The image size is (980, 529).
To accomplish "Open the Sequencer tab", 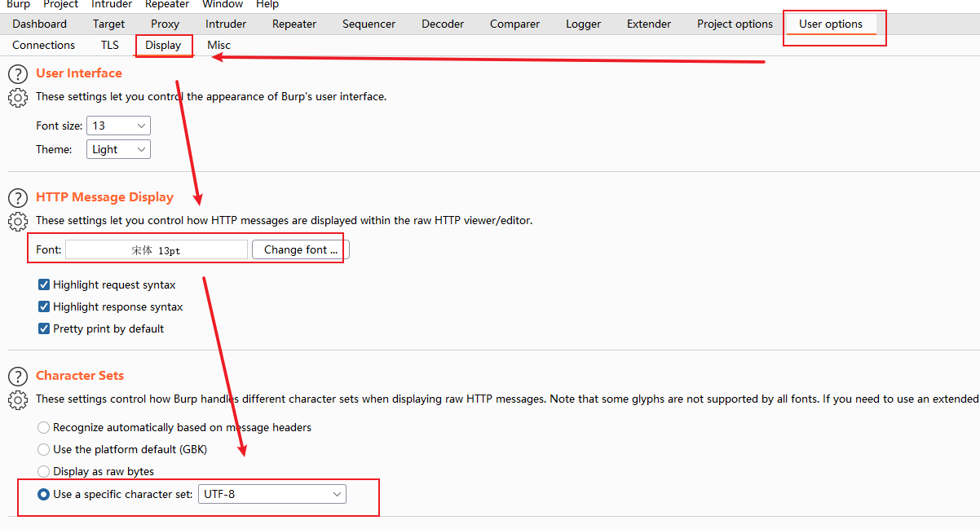I will click(x=369, y=24).
